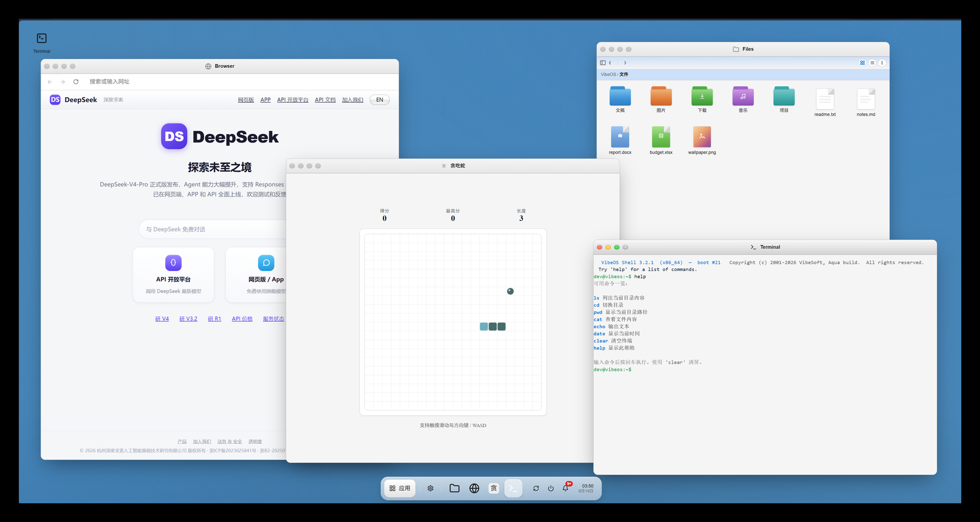Click the sort button in Files toolbar
980x522 pixels.
pyautogui.click(x=882, y=62)
